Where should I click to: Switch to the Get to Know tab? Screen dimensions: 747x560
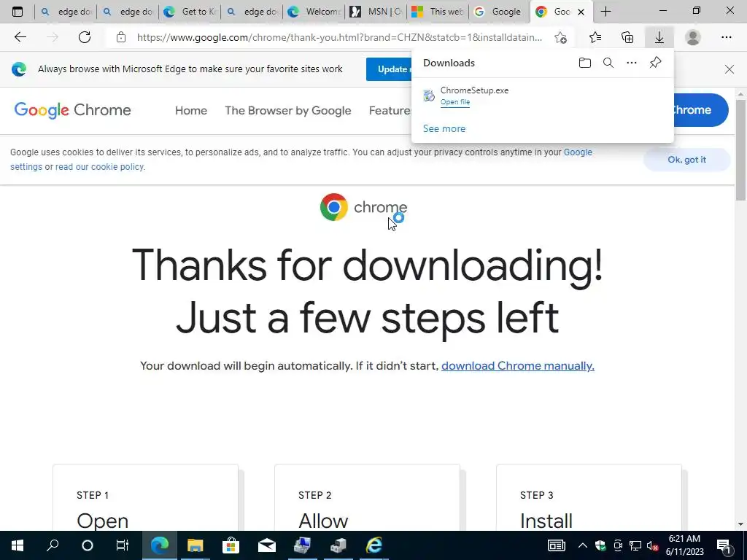[x=190, y=12]
